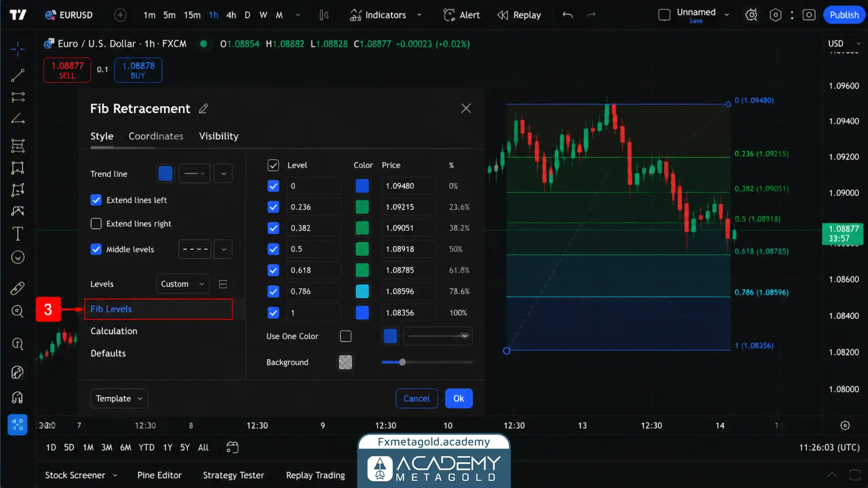Viewport: 868px width, 488px height.
Task: Select the trend line drawing tool
Action: (x=18, y=75)
